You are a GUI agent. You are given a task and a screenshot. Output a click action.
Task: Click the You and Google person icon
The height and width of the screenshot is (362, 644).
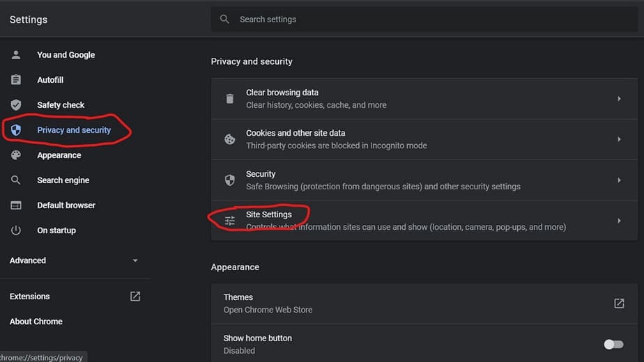click(16, 55)
